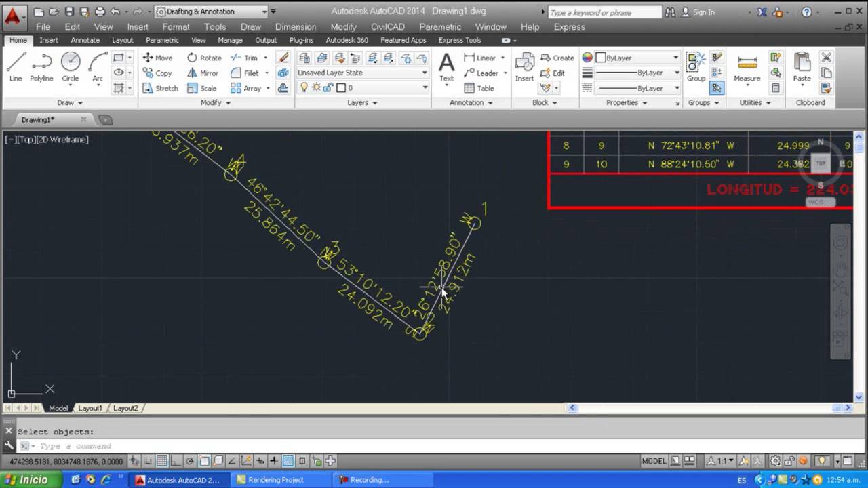Toggle MODEL space button in status bar
This screenshot has width=868, height=488.
tap(654, 461)
